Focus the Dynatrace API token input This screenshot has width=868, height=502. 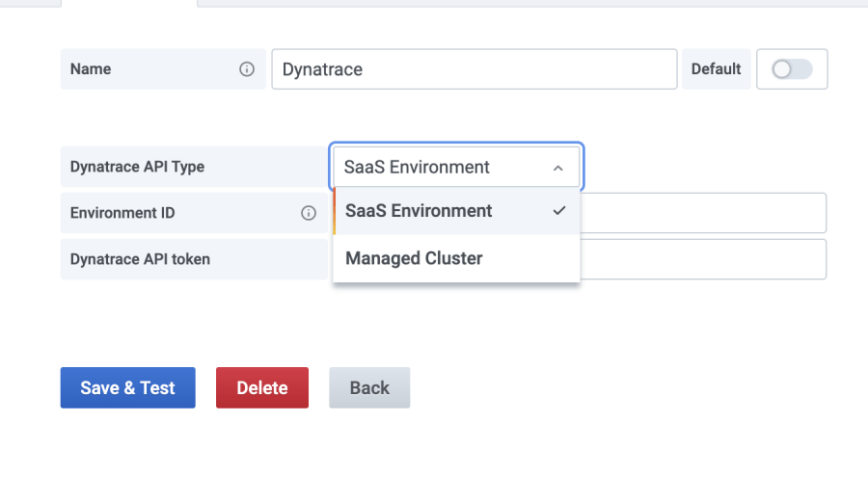coord(702,259)
